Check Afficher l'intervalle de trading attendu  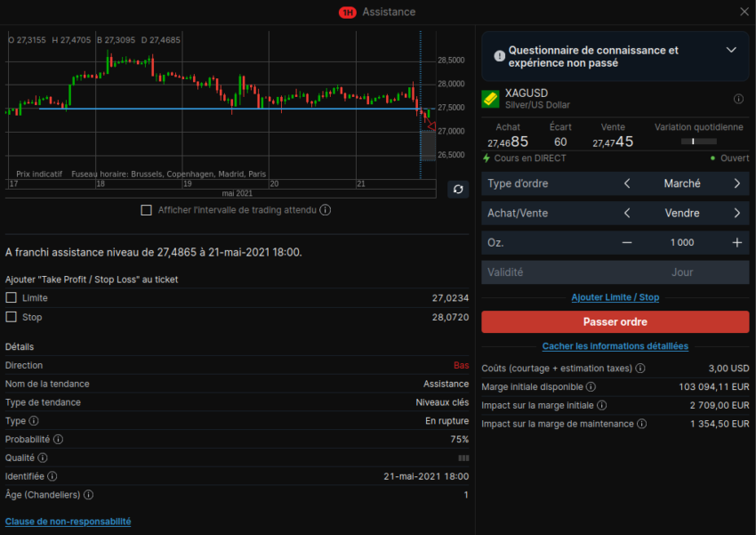coord(147,210)
